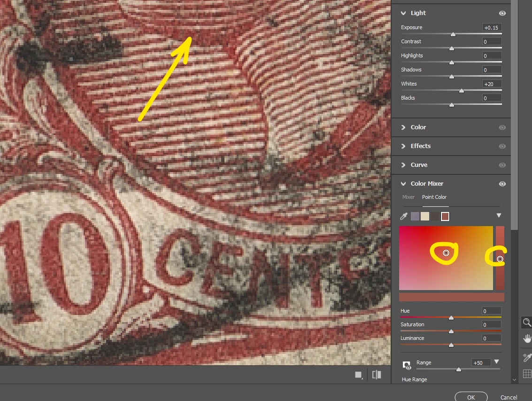Viewport: 532px width, 401px height.
Task: Select the purple-gray color swatch
Action: coord(415,216)
